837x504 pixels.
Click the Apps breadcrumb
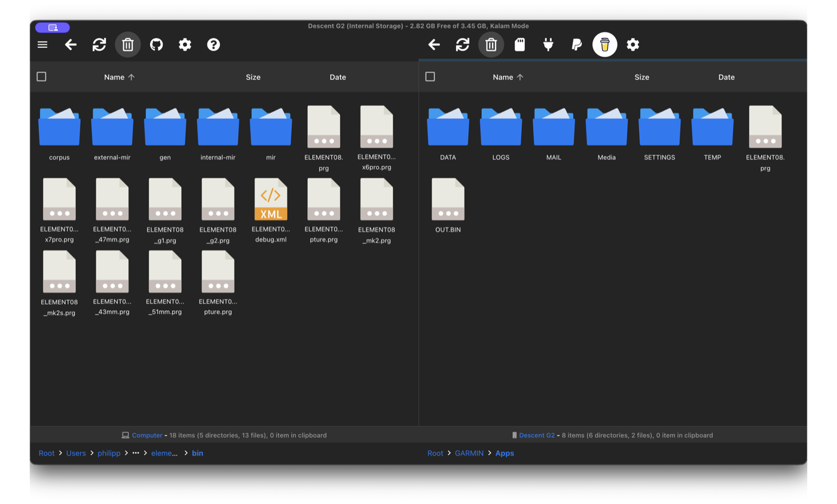click(x=505, y=453)
